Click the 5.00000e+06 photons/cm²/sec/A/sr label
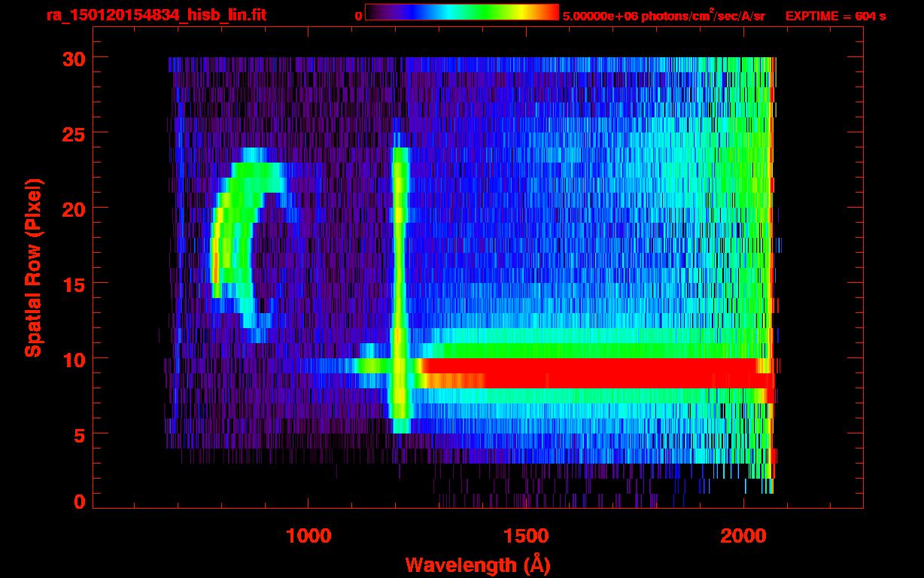The width and height of the screenshot is (924, 578). pos(664,16)
